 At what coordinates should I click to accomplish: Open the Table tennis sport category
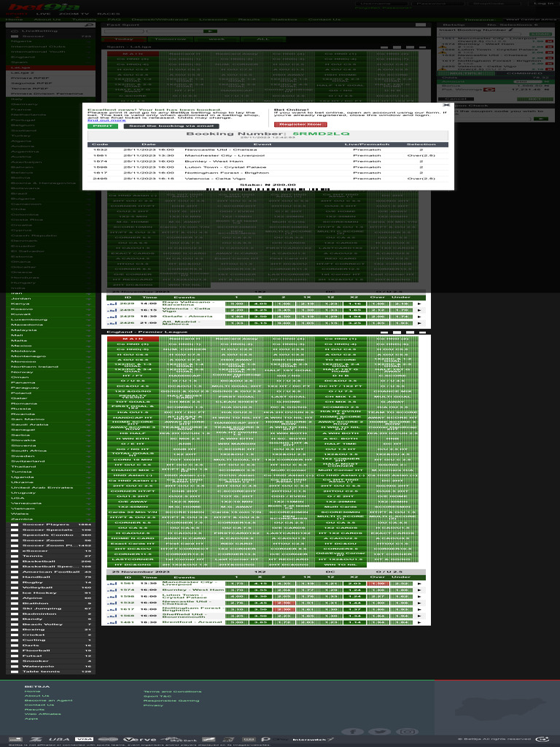tap(50, 672)
